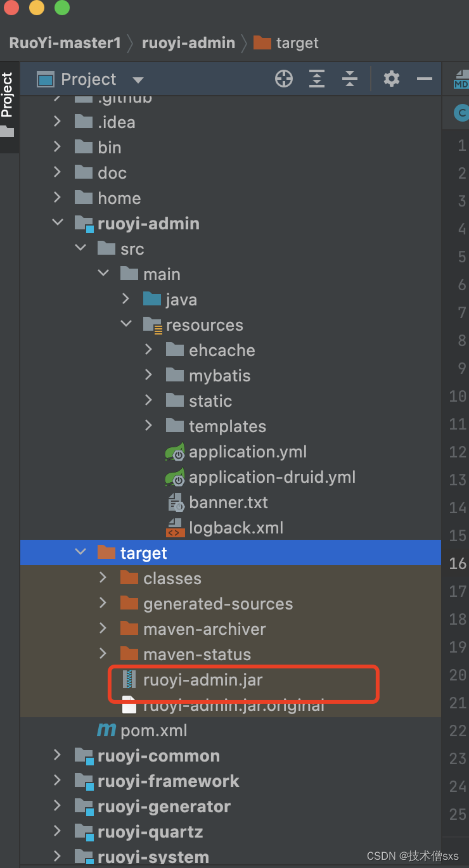Expand the ruoyi-generator module
The image size is (469, 868).
(58, 806)
